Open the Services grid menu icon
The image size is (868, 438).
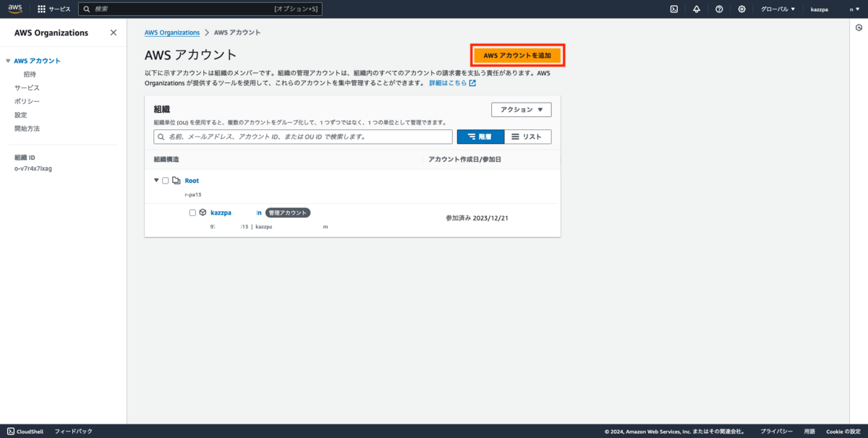(41, 9)
